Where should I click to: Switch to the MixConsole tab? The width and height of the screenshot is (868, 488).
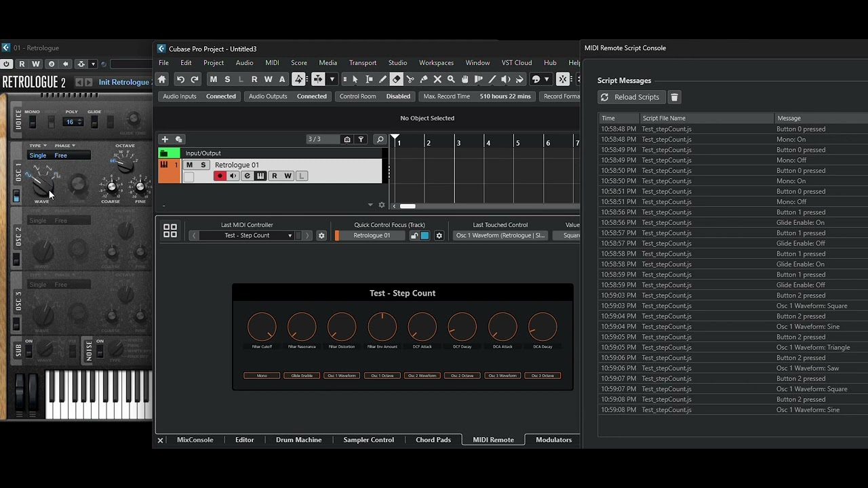195,440
